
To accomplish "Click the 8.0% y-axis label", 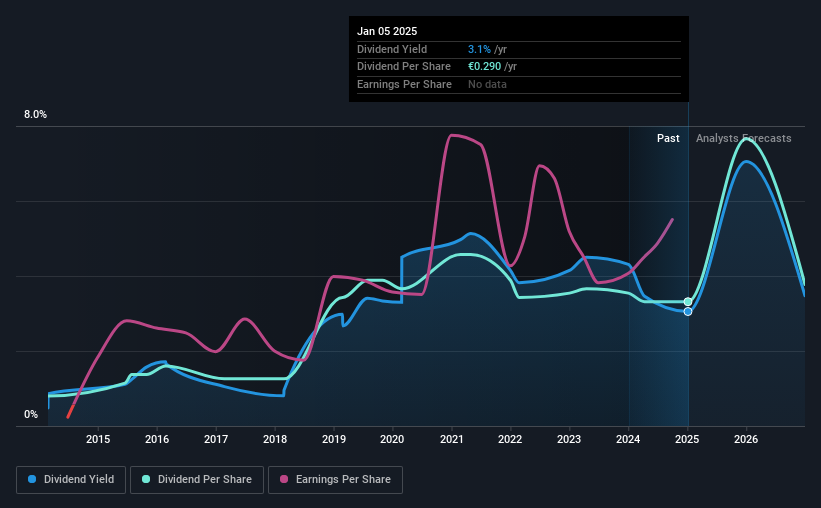I will pos(35,115).
